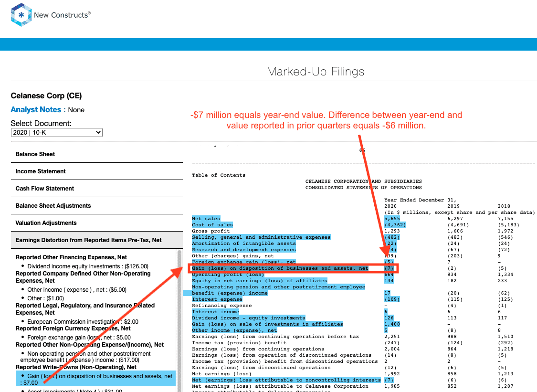This screenshot has height=392, width=537.
Task: Click the 1,408 gain on sale value
Action: pyautogui.click(x=392, y=324)
